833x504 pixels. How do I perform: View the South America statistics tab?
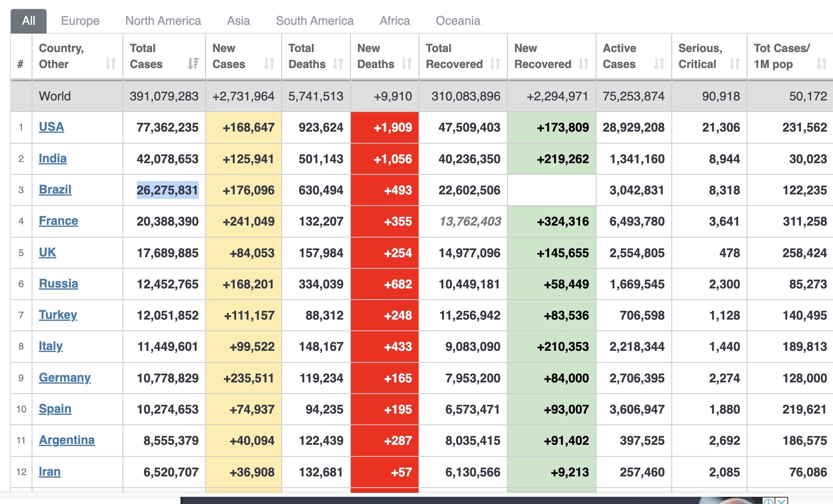tap(314, 20)
